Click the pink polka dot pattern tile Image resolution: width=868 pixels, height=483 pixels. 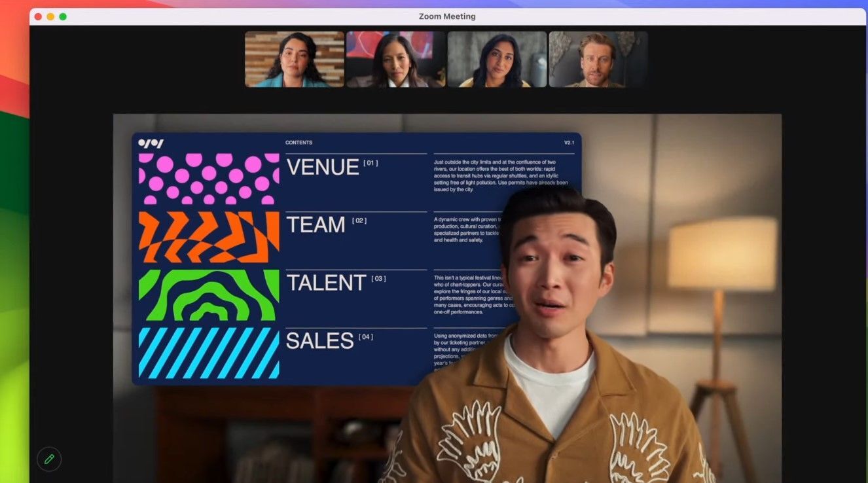coord(209,179)
